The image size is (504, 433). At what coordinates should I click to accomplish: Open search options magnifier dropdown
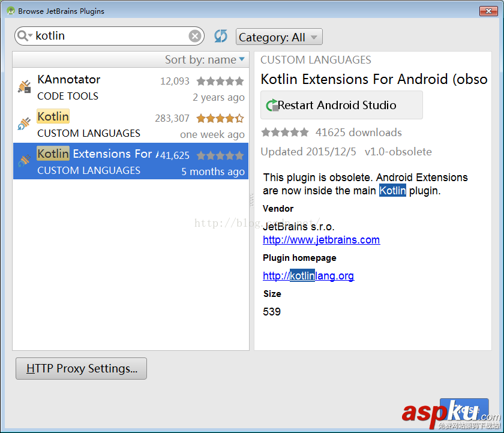point(25,35)
